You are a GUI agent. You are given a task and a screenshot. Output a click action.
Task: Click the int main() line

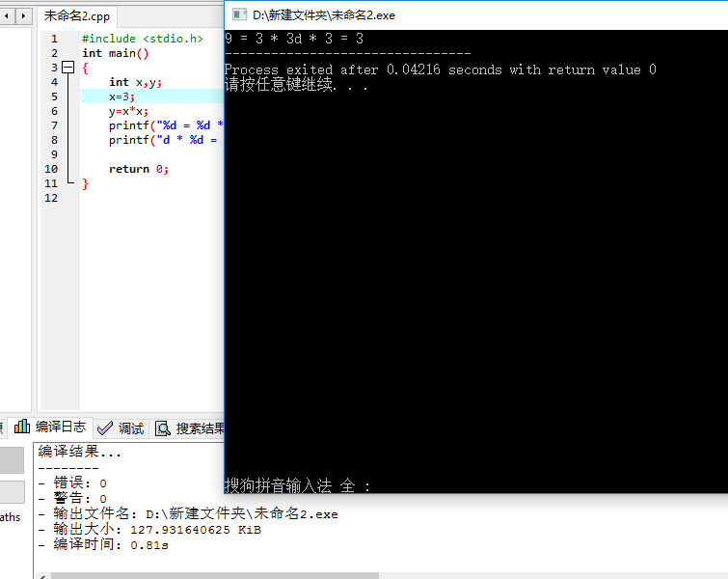pos(115,53)
